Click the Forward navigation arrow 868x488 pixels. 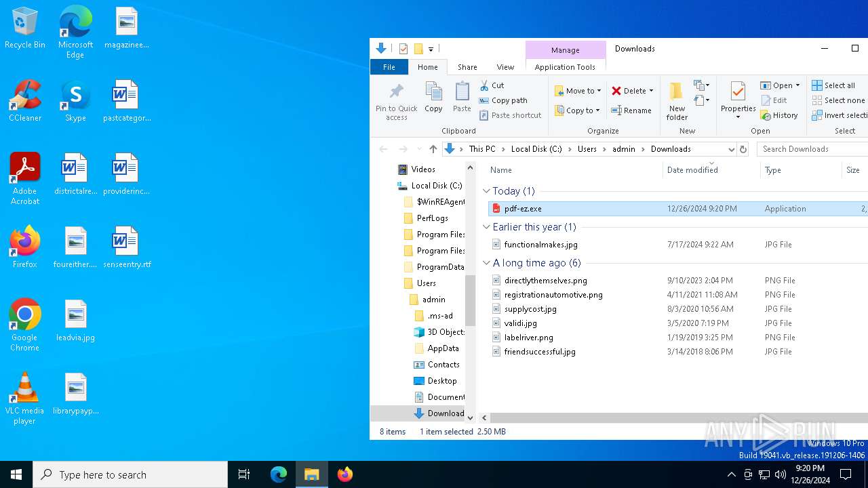[403, 149]
